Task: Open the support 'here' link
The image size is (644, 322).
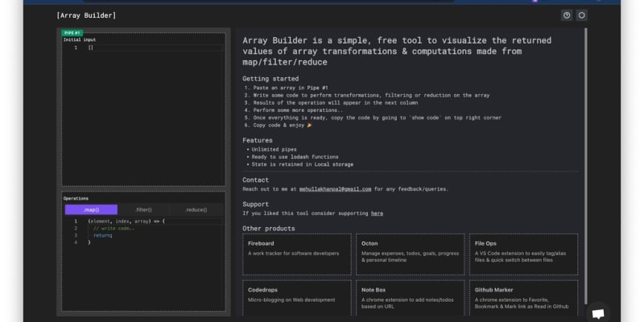Action: pyautogui.click(x=377, y=213)
